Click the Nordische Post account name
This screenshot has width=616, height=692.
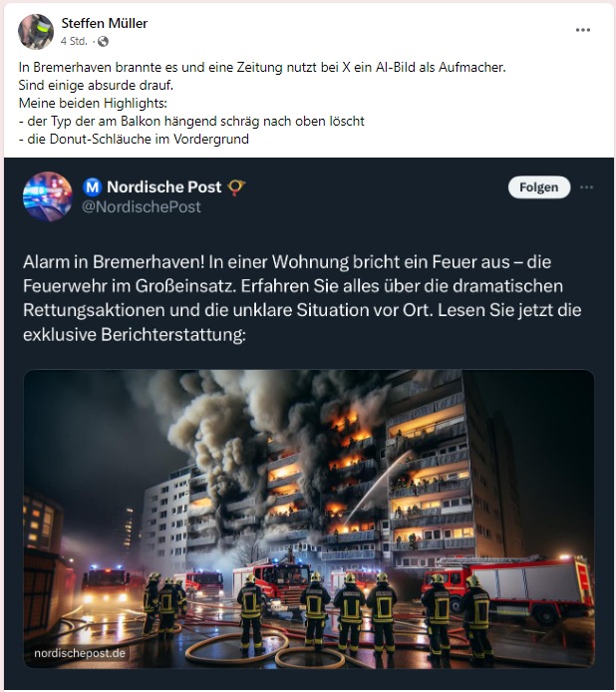point(164,187)
